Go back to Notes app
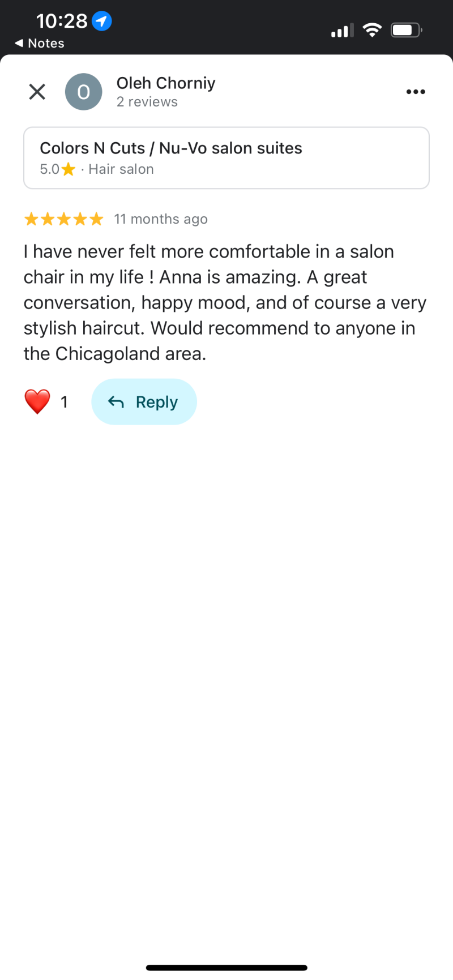Image resolution: width=453 pixels, height=980 pixels. click(40, 44)
